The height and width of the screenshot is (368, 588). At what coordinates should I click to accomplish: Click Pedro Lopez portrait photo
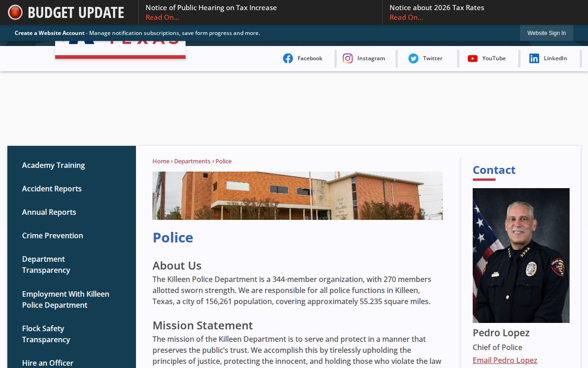pyautogui.click(x=521, y=255)
